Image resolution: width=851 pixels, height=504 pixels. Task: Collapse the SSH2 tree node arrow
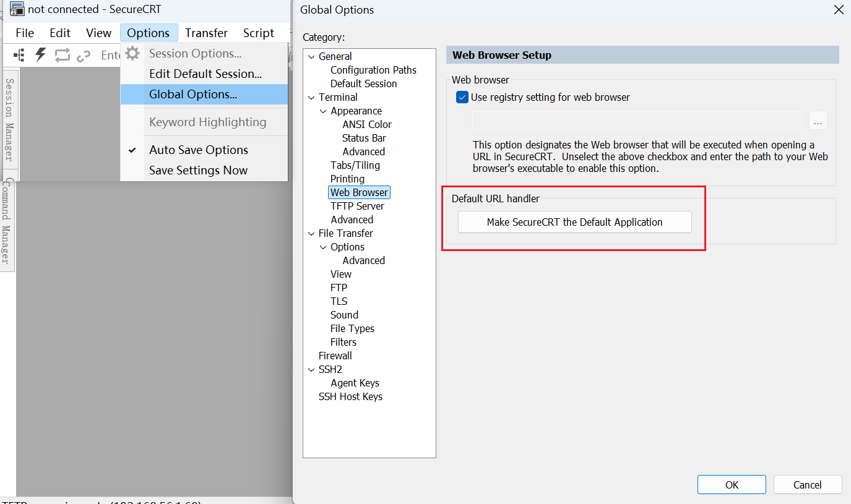(311, 369)
